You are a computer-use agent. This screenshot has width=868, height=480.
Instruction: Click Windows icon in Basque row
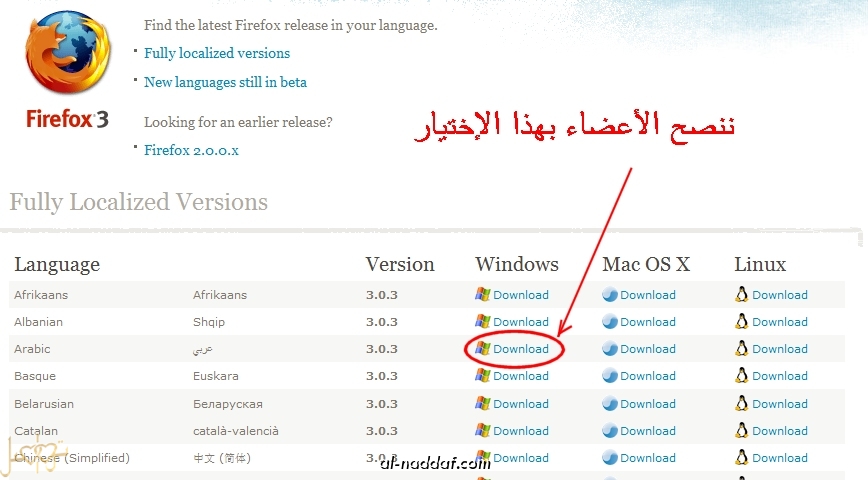pos(483,376)
